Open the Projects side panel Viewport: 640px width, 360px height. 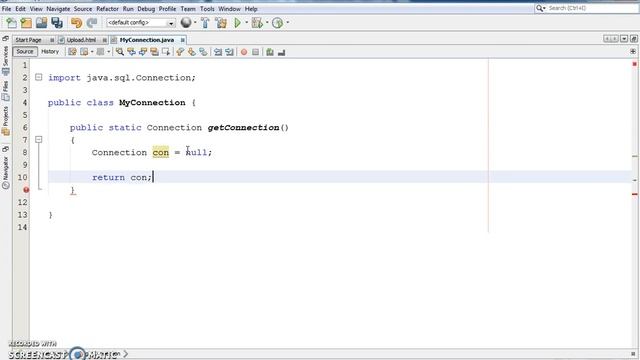click(5, 121)
